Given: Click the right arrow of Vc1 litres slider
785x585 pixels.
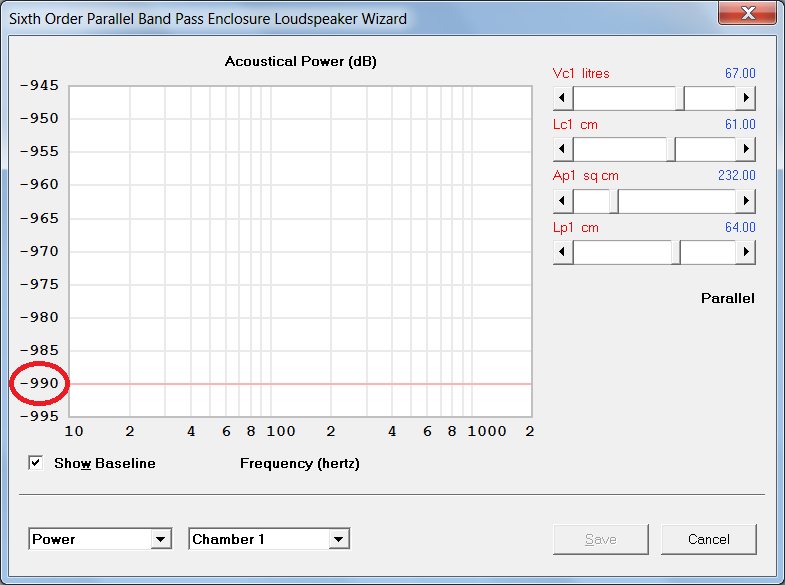Looking at the screenshot, I should 745,98.
